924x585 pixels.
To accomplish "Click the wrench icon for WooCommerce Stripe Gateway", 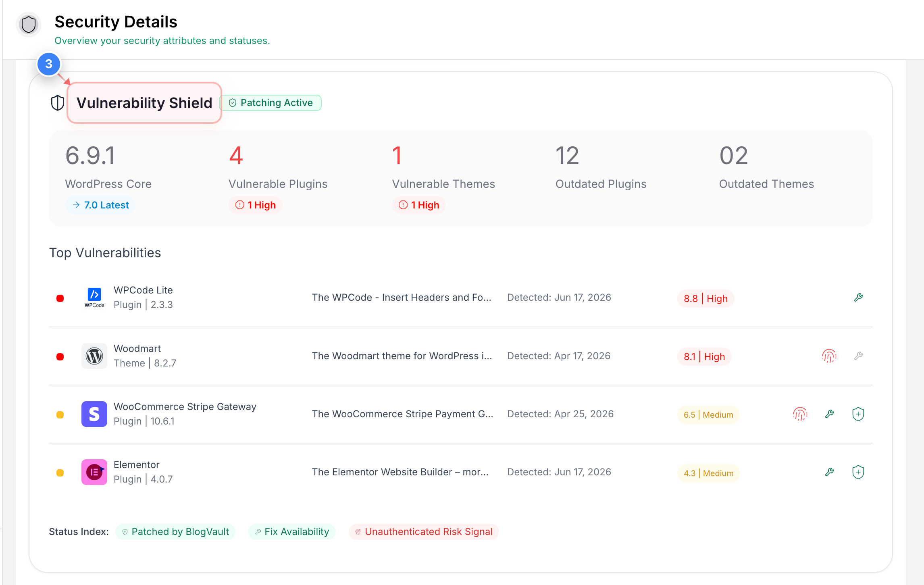I will coord(829,414).
